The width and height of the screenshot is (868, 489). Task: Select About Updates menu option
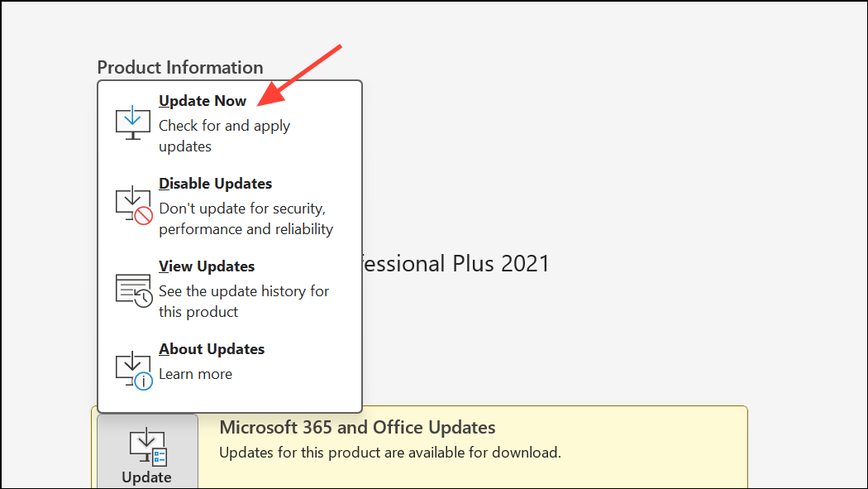212,349
